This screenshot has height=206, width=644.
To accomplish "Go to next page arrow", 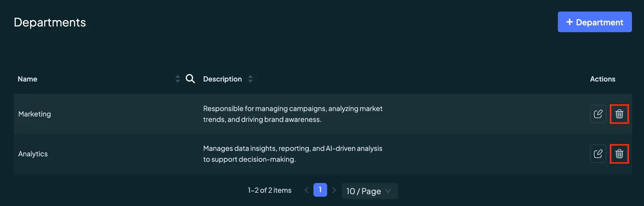I will 334,190.
